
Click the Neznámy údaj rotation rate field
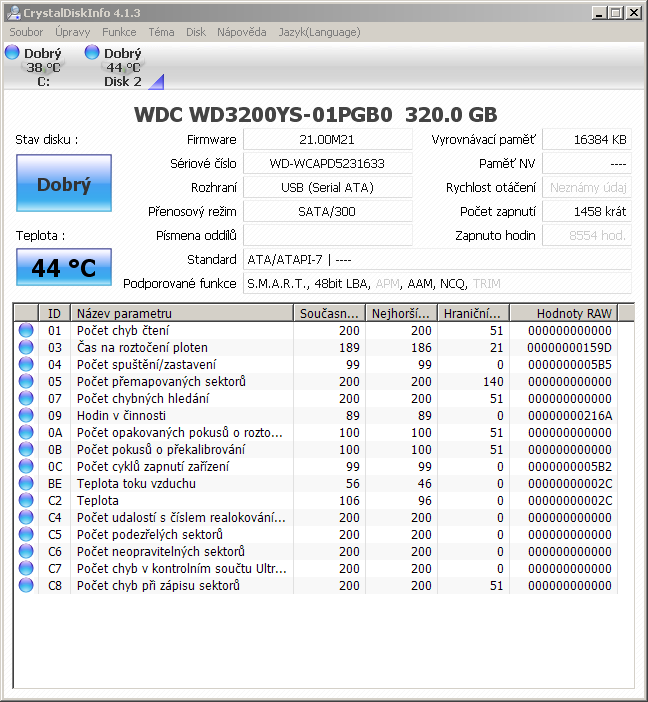tap(587, 188)
